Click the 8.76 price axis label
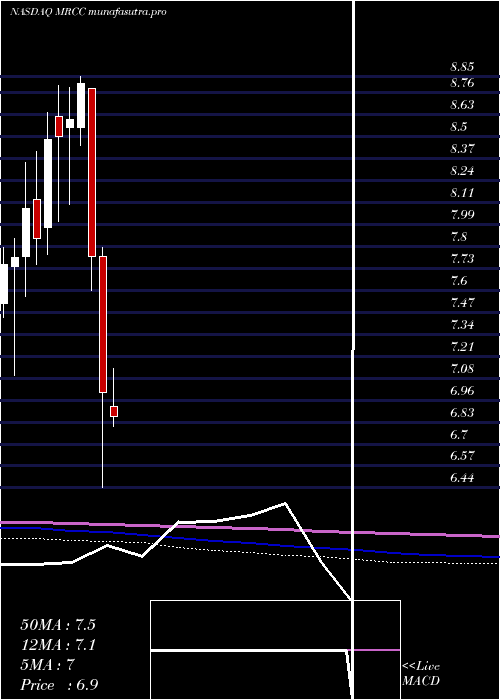This screenshot has height=700, width=500. 462,83
